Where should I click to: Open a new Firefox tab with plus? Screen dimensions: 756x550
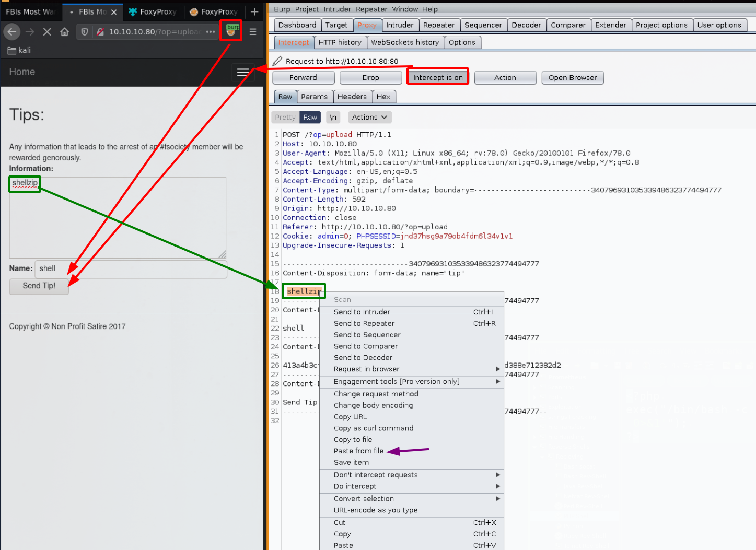click(x=254, y=11)
